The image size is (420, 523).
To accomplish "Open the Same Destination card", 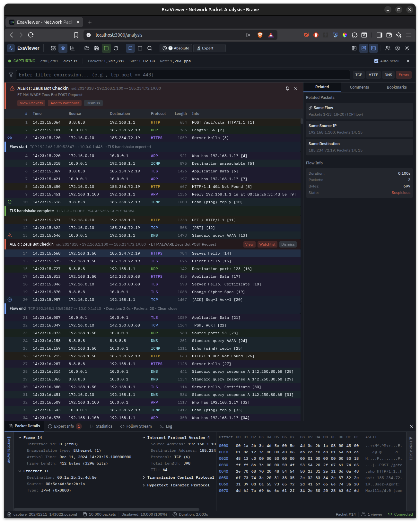I will [359, 147].
